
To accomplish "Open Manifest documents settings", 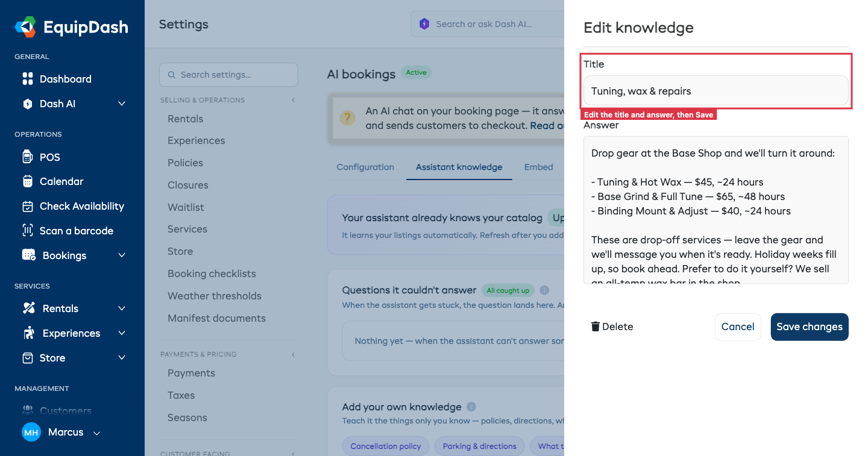I will point(216,318).
